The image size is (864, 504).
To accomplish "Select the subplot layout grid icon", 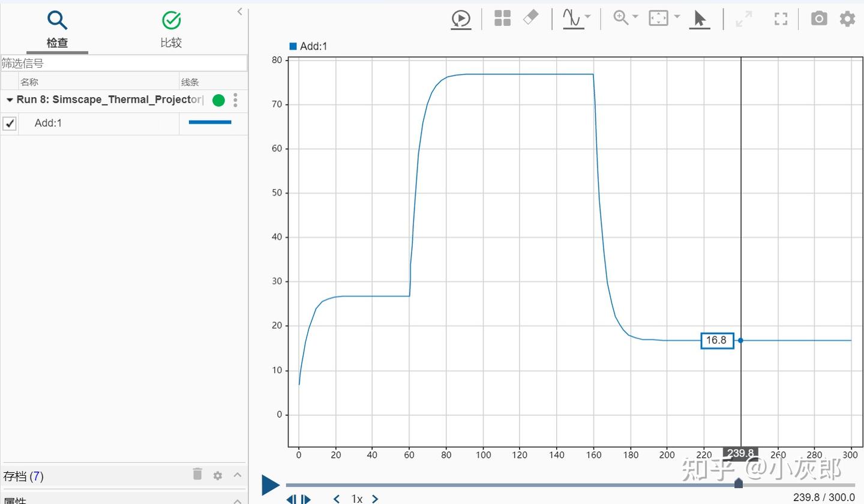I will pyautogui.click(x=502, y=18).
